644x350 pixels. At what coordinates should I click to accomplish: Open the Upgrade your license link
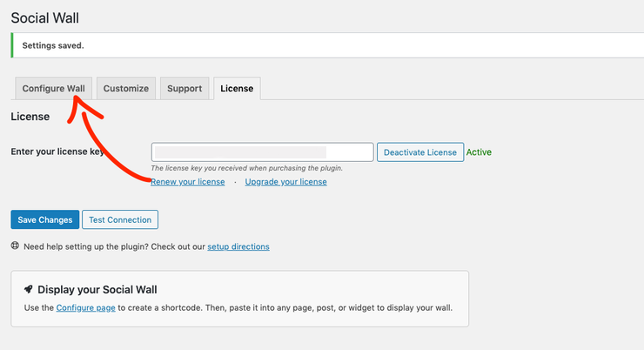pos(285,182)
